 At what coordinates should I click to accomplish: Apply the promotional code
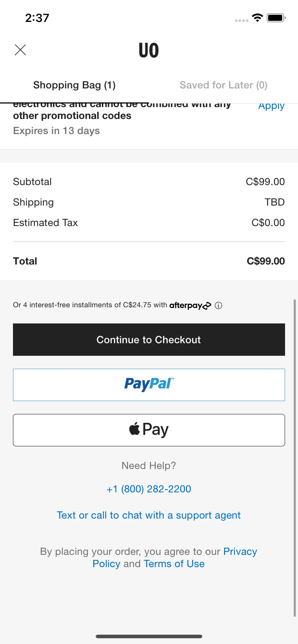(x=271, y=106)
